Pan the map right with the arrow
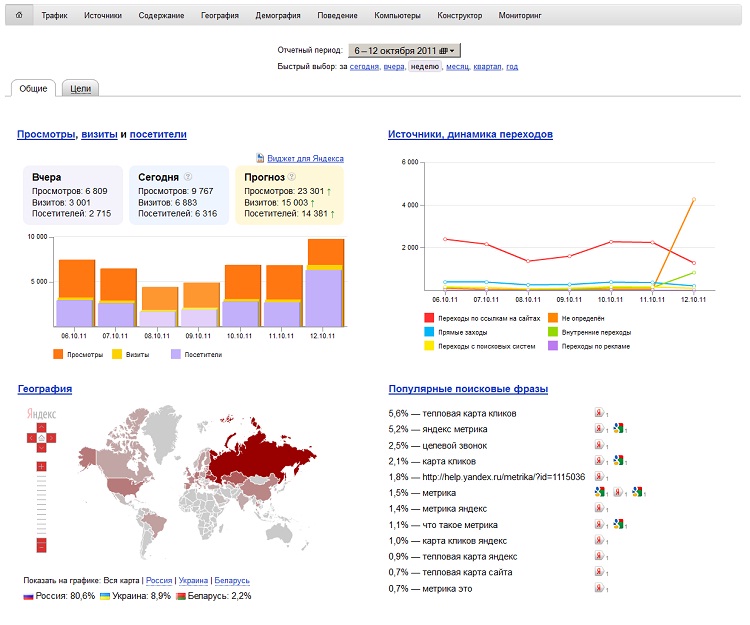 pos(53,438)
